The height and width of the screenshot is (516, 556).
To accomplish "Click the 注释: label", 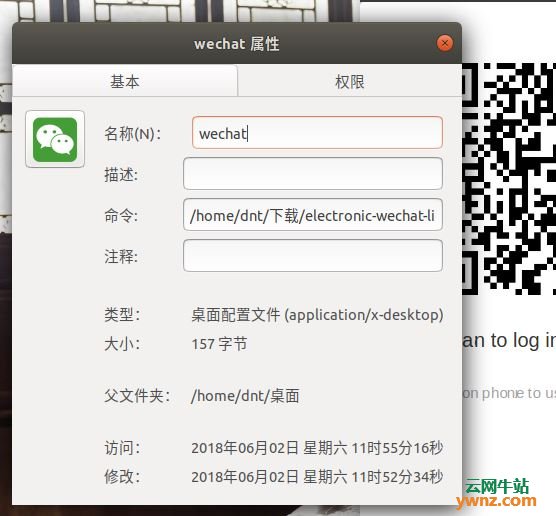I will 121,256.
